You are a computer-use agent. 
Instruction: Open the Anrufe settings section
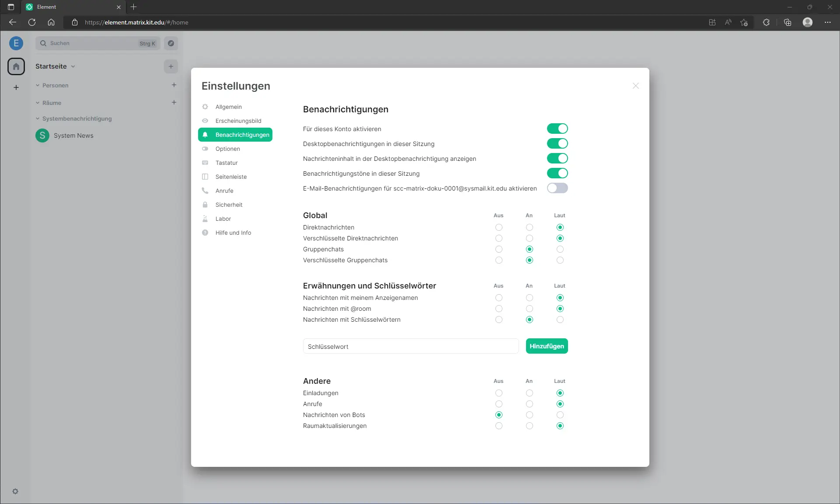[x=224, y=191]
